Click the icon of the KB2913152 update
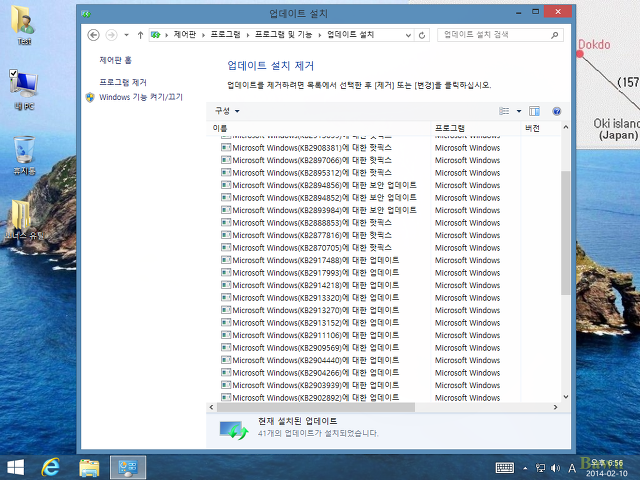The height and width of the screenshot is (480, 640). [x=226, y=322]
